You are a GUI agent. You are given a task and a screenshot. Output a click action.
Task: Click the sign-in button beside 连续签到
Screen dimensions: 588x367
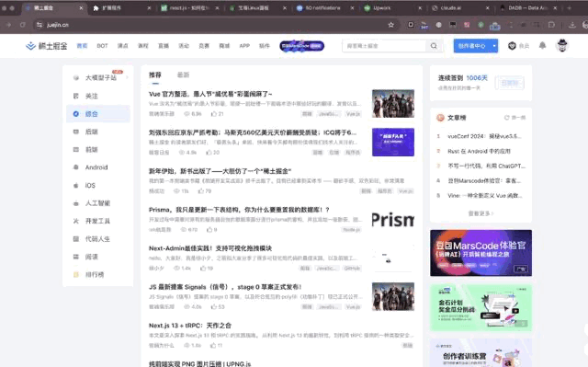[509, 83]
